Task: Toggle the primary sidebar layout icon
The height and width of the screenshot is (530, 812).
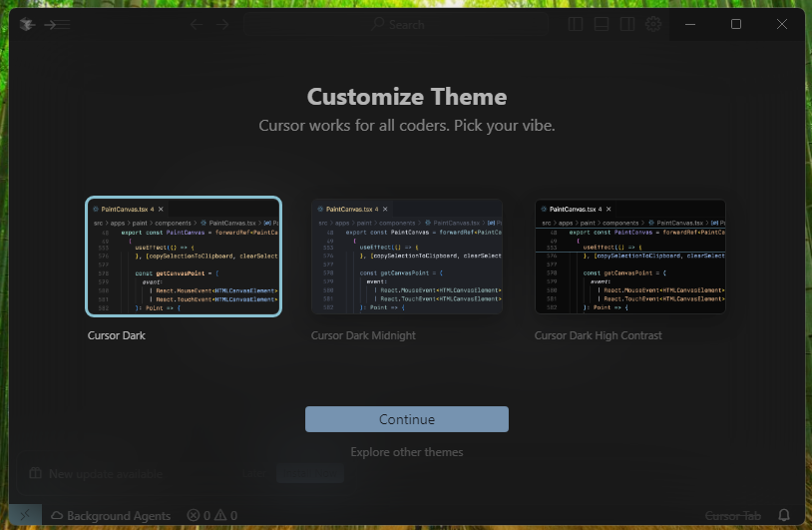Action: [576, 24]
